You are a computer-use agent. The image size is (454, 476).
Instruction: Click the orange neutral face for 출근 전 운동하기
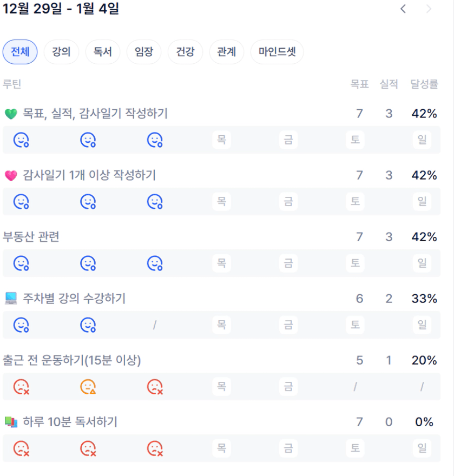click(x=88, y=387)
